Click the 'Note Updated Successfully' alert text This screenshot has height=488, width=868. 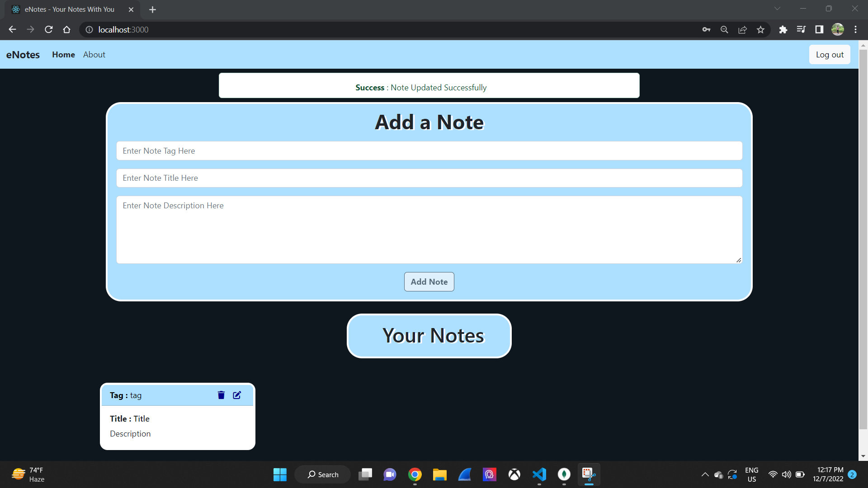pyautogui.click(x=439, y=88)
